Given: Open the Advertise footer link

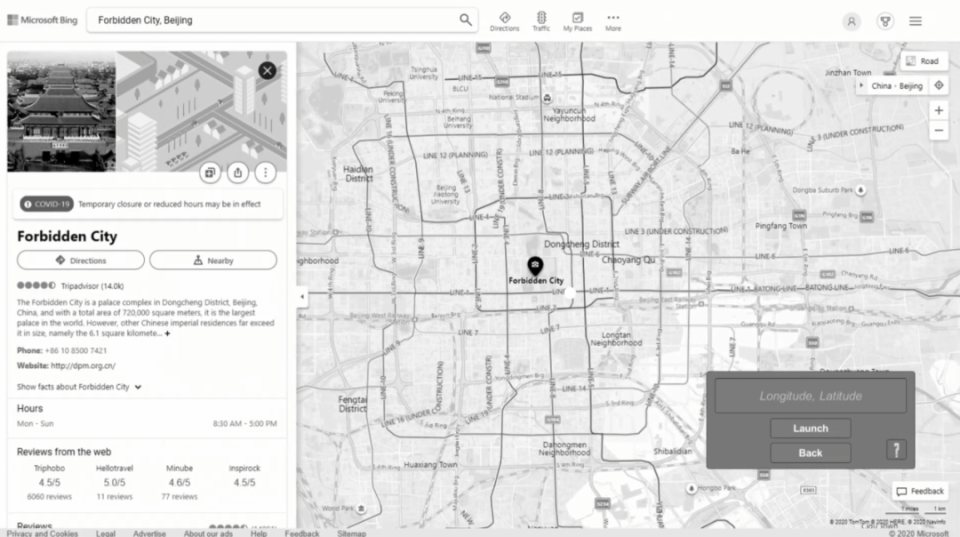Looking at the screenshot, I should coord(149,533).
